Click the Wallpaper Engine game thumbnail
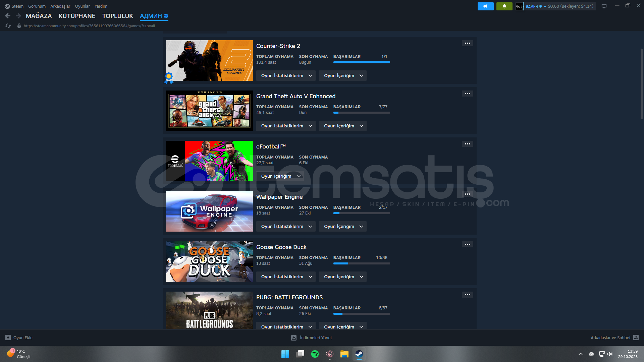 click(x=209, y=211)
